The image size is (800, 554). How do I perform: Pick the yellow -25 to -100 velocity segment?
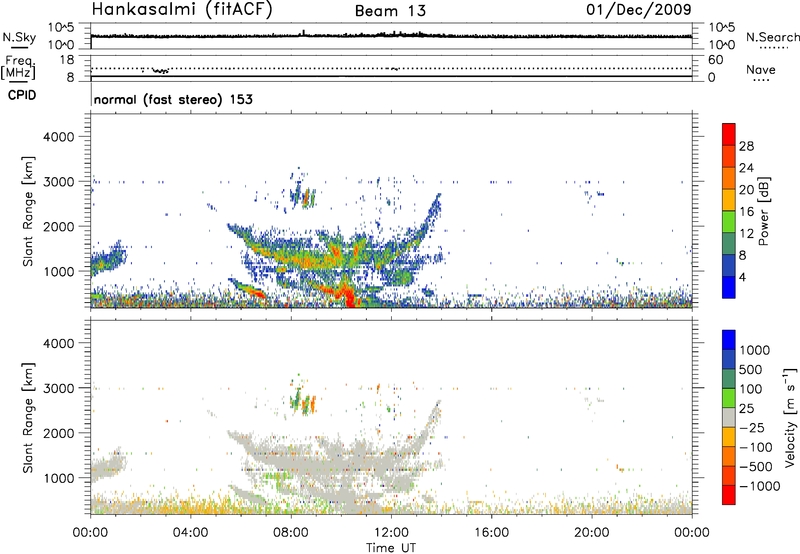tap(729, 437)
